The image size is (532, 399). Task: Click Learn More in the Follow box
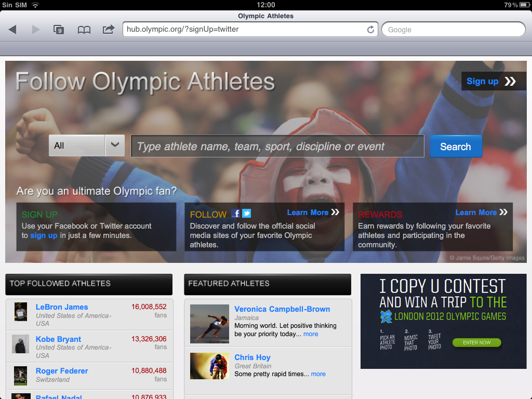313,212
